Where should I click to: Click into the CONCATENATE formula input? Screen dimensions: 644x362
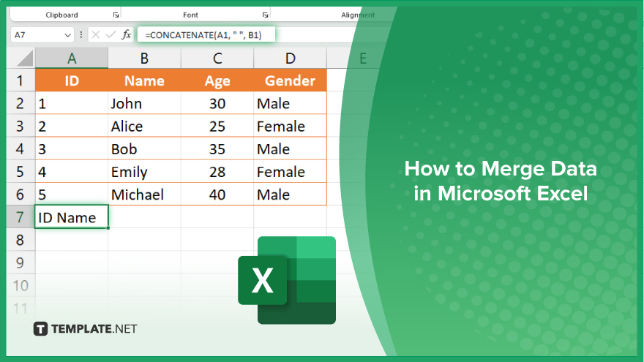pos(206,35)
